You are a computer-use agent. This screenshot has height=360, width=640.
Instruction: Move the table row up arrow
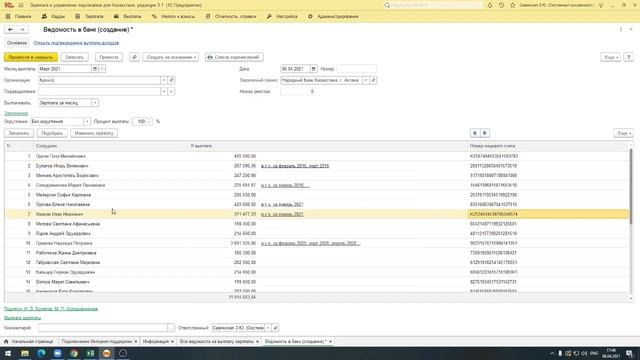tap(475, 133)
